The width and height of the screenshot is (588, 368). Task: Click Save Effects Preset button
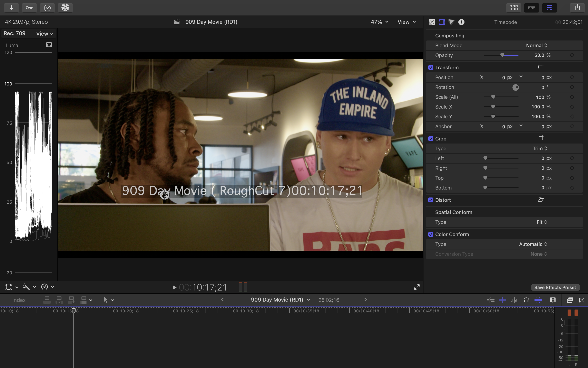[555, 287]
